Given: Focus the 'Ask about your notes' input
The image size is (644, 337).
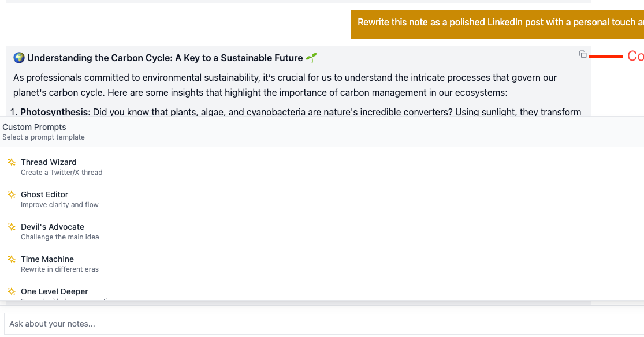Looking at the screenshot, I should (x=324, y=324).
